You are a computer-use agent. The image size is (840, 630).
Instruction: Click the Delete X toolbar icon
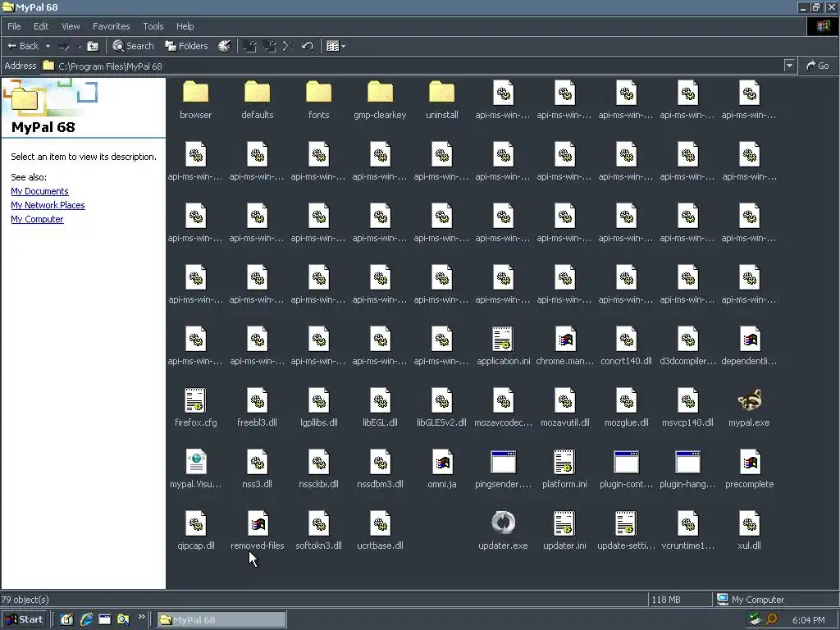point(288,46)
